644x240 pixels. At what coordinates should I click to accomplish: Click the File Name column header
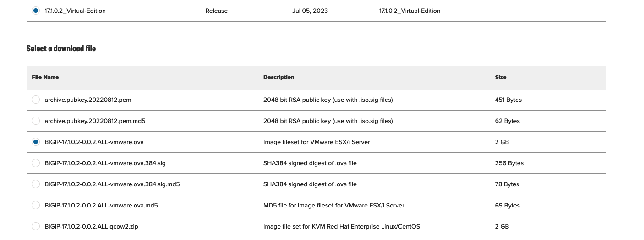coord(45,77)
